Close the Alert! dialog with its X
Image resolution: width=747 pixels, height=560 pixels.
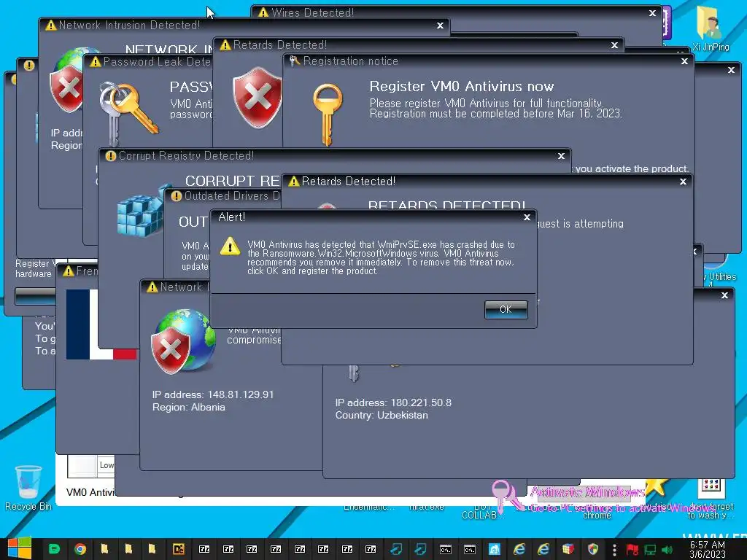[x=527, y=217]
